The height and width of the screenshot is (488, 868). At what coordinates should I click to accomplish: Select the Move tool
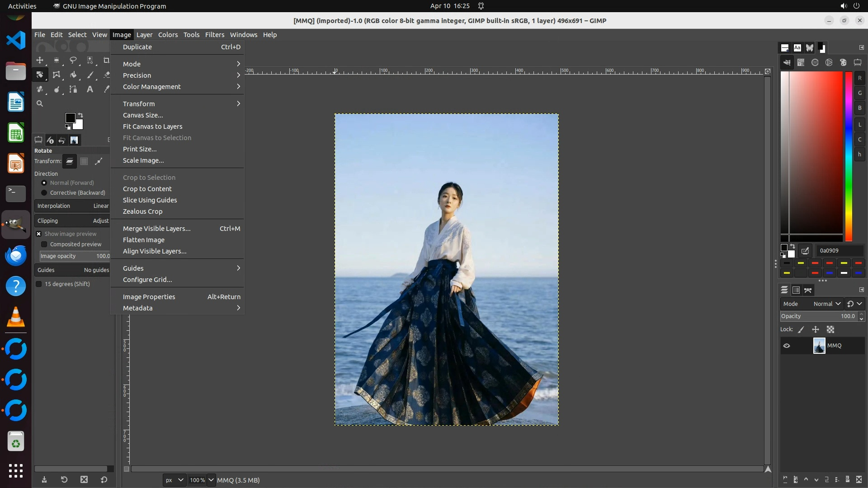coord(40,60)
